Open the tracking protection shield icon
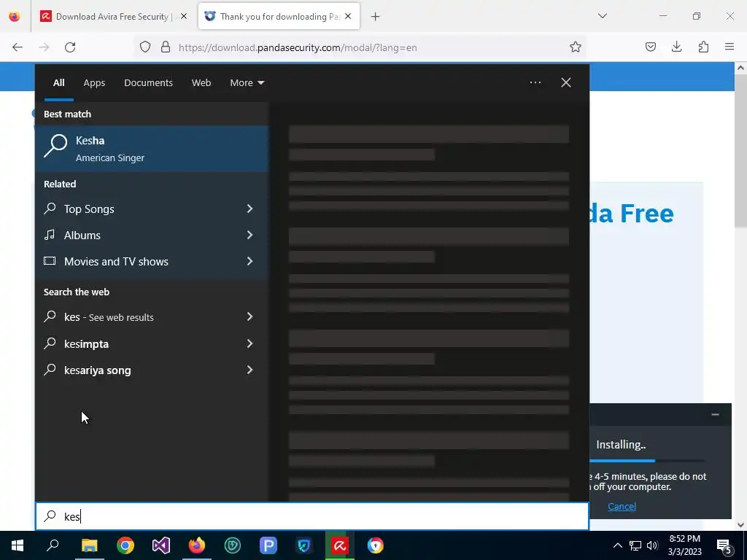This screenshot has height=560, width=747. 145,47
